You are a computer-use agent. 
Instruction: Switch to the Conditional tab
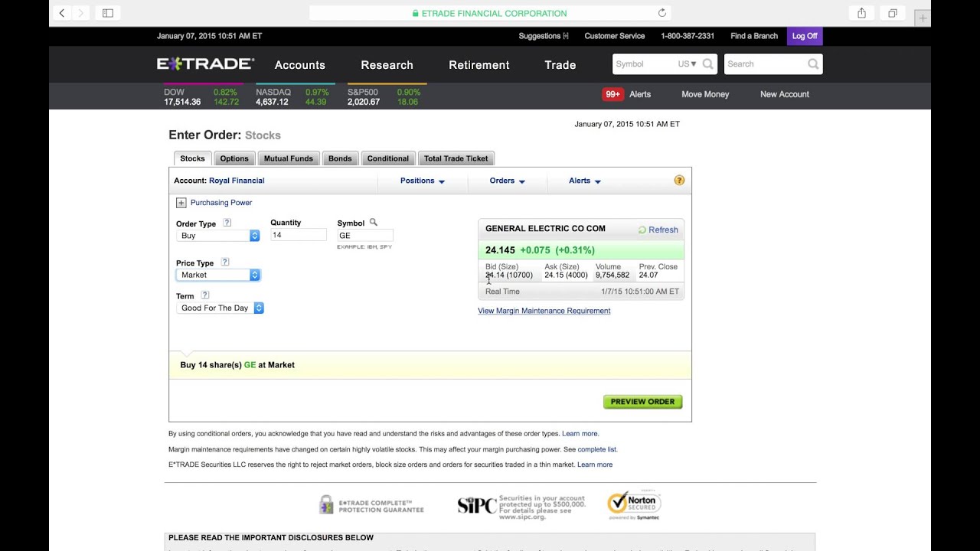(388, 158)
